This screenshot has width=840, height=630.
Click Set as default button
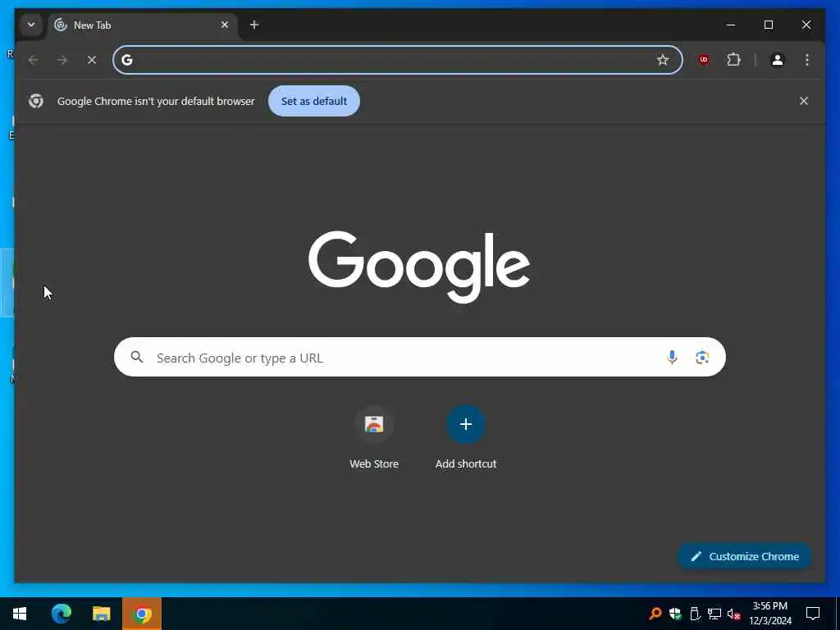(x=314, y=101)
